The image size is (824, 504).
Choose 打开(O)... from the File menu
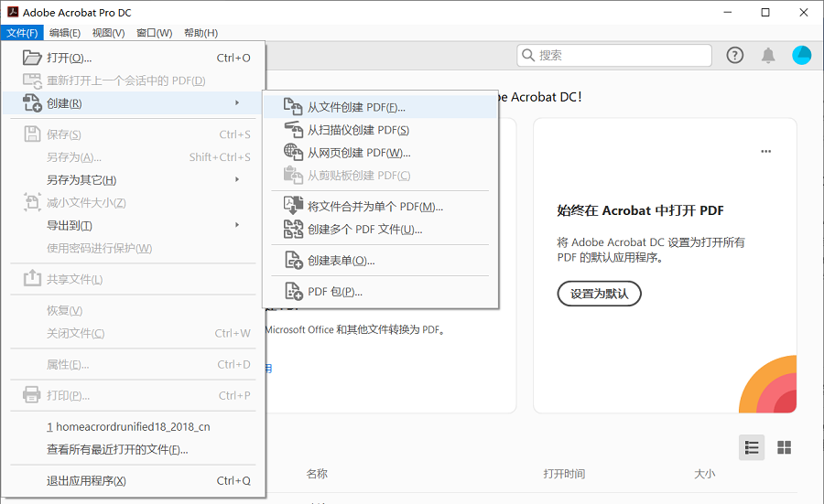pos(134,58)
